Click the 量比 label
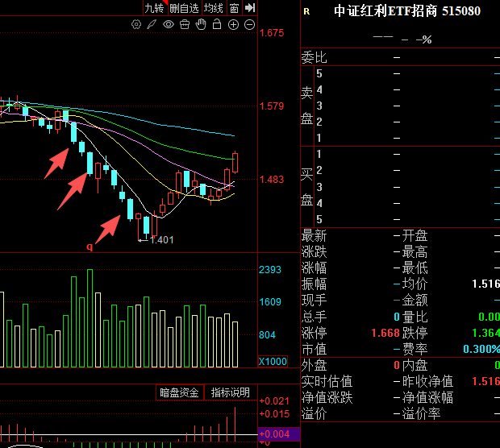Image resolution: width=500 pixels, height=448 pixels. coord(415,317)
